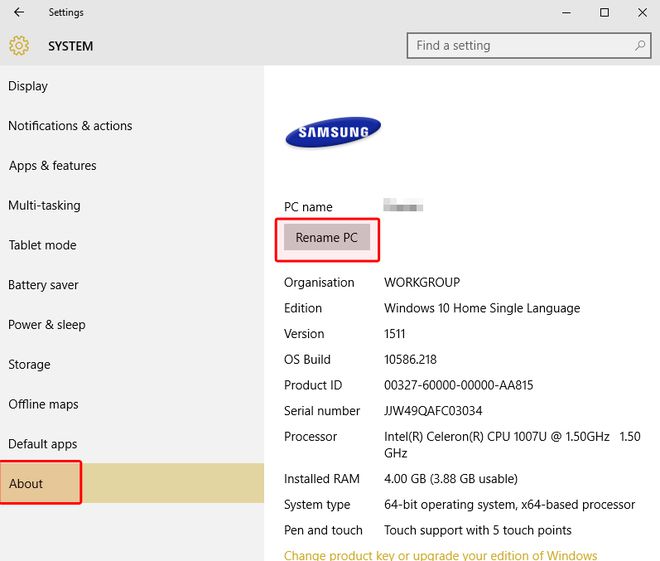Open Power & sleep settings

[x=132, y=324]
